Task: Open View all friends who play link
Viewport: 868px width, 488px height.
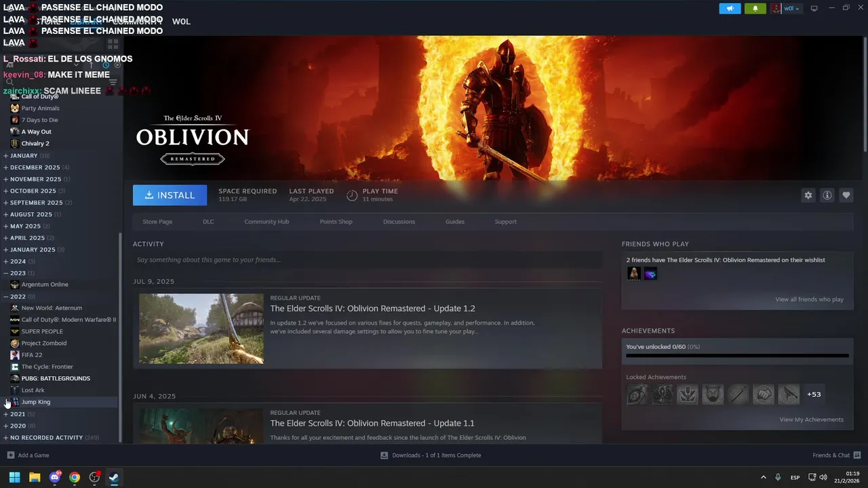Action: tap(809, 300)
